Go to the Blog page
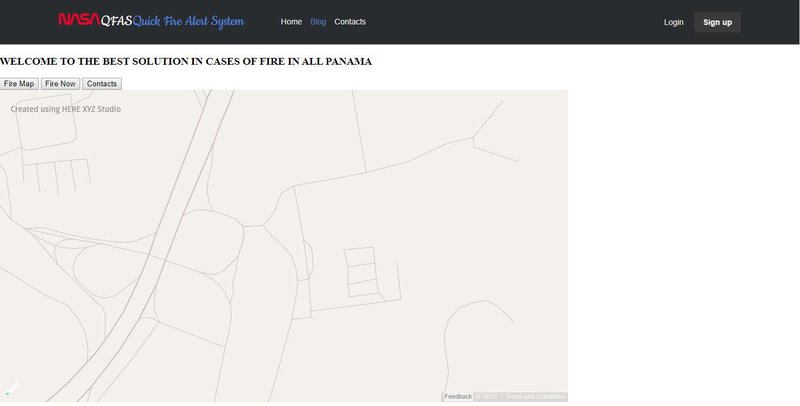Screen dimensions: 800x406 (318, 22)
